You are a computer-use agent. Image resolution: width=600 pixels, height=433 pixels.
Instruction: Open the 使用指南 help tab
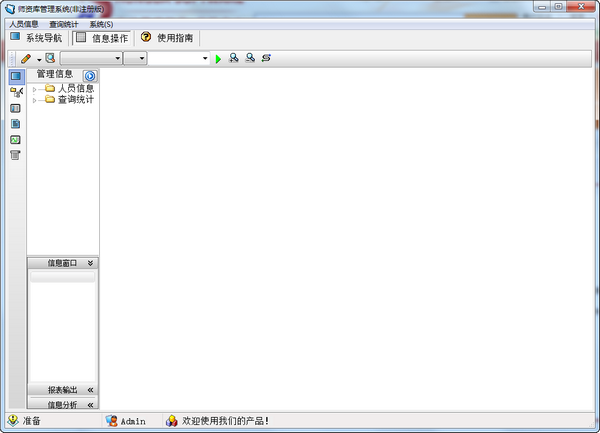coord(167,38)
